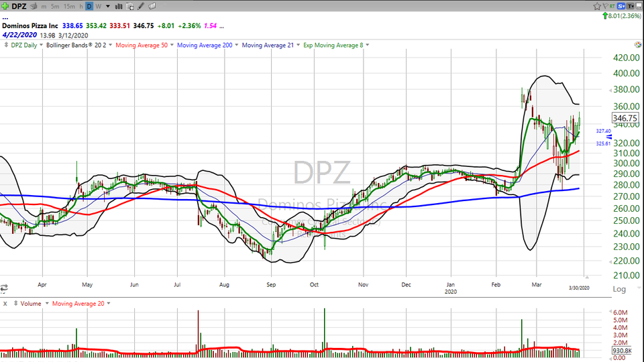Image resolution: width=644 pixels, height=362 pixels.
Task: Click the 3/12/2020 date text
Action: pos(73,36)
